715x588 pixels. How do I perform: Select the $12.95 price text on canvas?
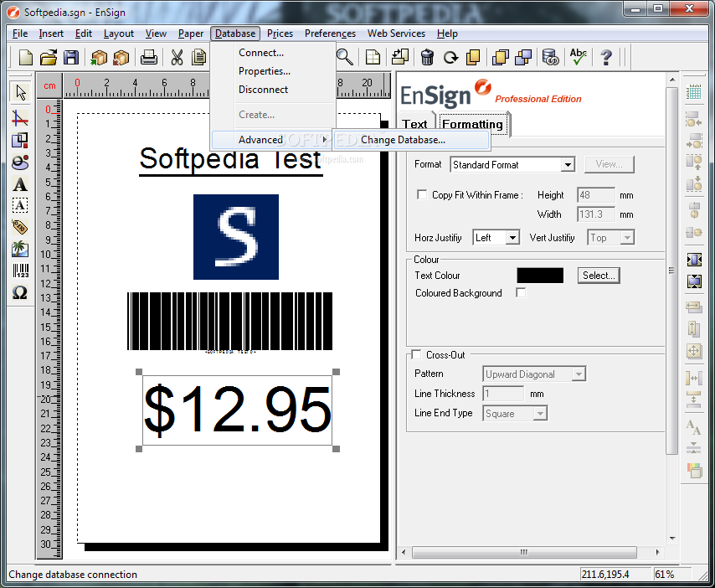tap(237, 410)
